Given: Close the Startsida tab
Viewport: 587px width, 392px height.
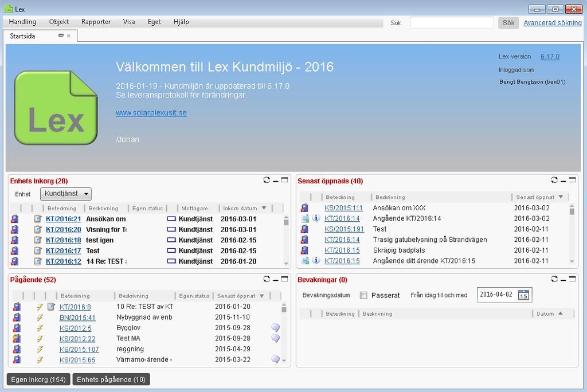Looking at the screenshot, I should tap(69, 36).
